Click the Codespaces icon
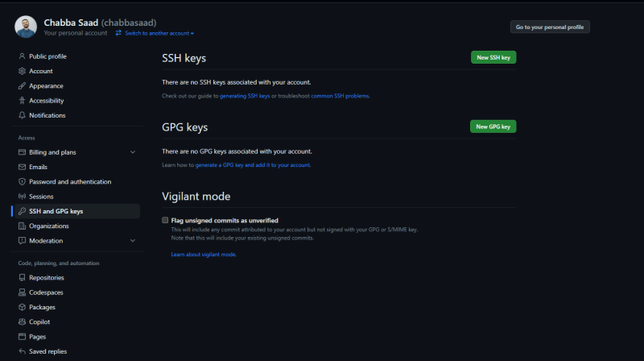 pyautogui.click(x=22, y=293)
